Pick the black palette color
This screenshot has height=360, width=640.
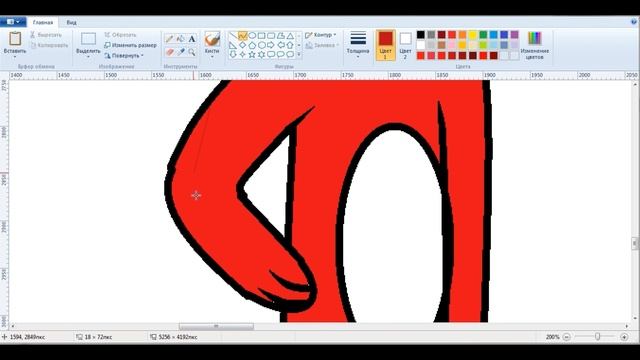click(x=420, y=35)
